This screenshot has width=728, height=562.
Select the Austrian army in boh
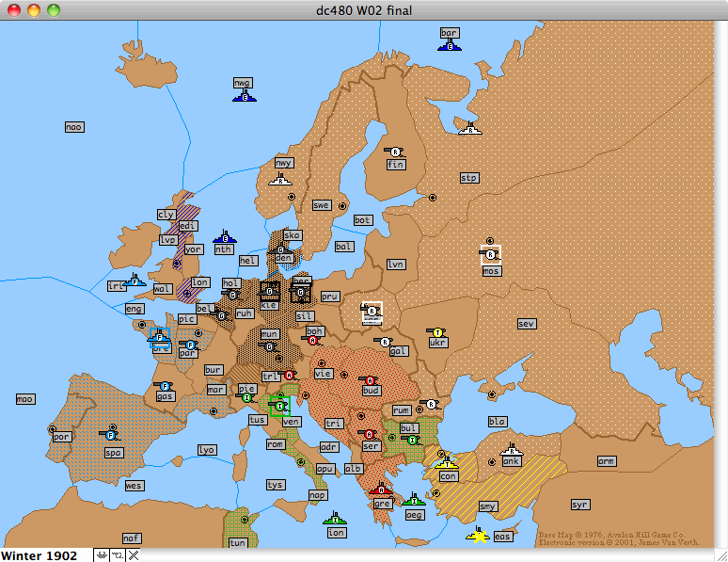coord(313,340)
